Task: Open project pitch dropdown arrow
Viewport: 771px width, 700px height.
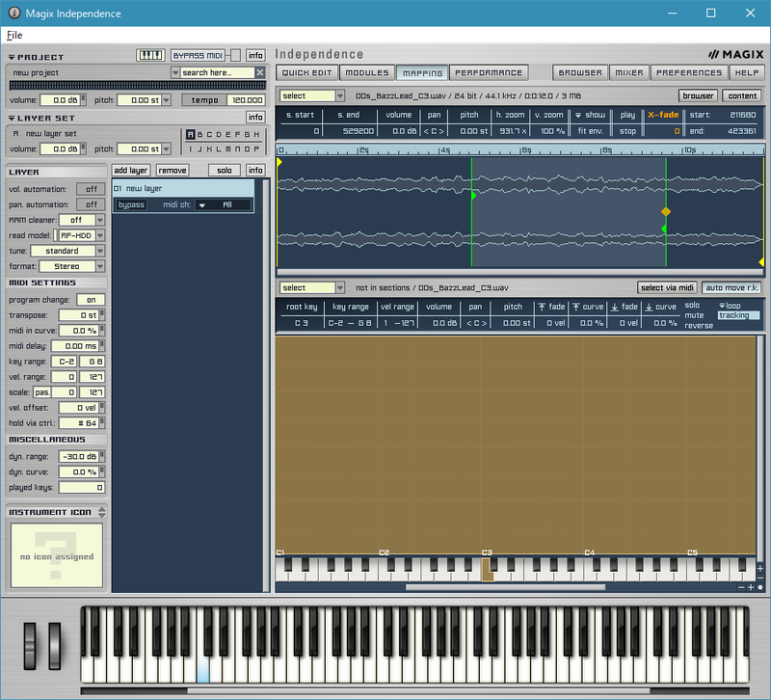Action: coord(166,100)
